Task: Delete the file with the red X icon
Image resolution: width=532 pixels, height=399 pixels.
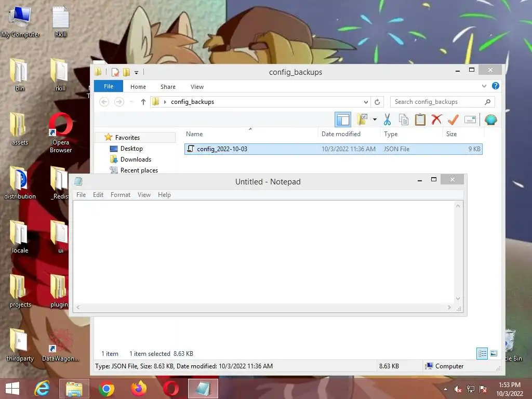Action: [x=436, y=119]
